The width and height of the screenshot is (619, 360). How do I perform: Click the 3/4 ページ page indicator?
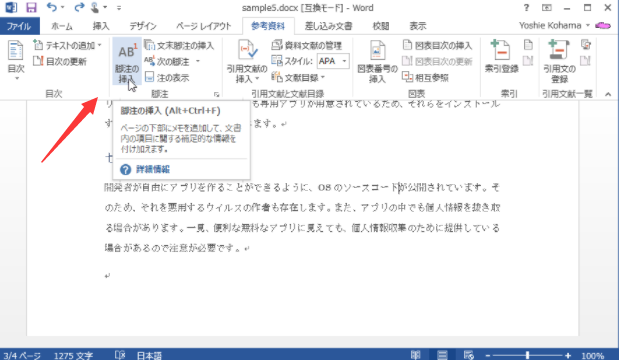(22, 355)
